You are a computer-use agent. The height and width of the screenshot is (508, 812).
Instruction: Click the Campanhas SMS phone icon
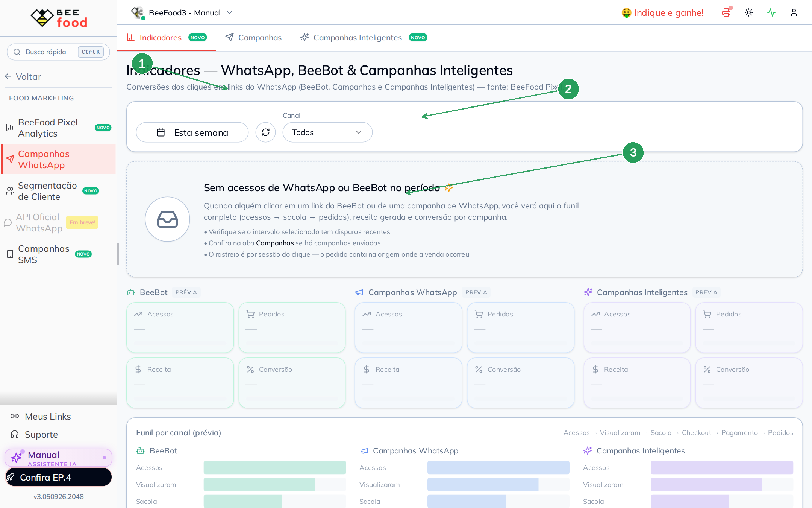tap(10, 254)
